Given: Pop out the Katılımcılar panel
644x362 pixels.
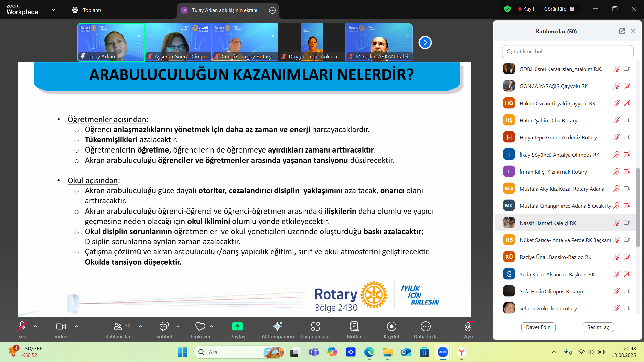Looking at the screenshot, I should pyautogui.click(x=622, y=31).
